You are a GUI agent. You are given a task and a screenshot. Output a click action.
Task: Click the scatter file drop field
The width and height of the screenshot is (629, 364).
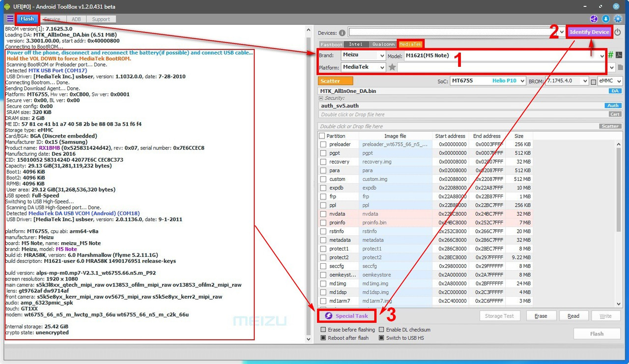click(458, 126)
